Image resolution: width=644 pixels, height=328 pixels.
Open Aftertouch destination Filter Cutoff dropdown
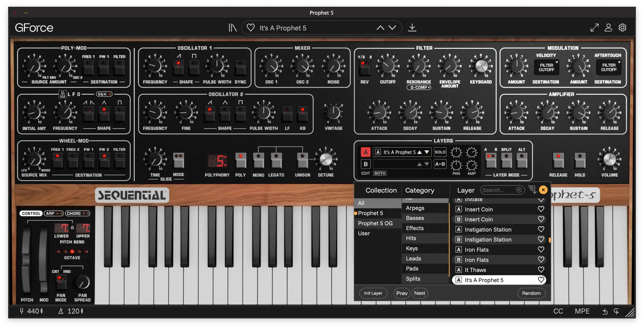click(x=609, y=67)
